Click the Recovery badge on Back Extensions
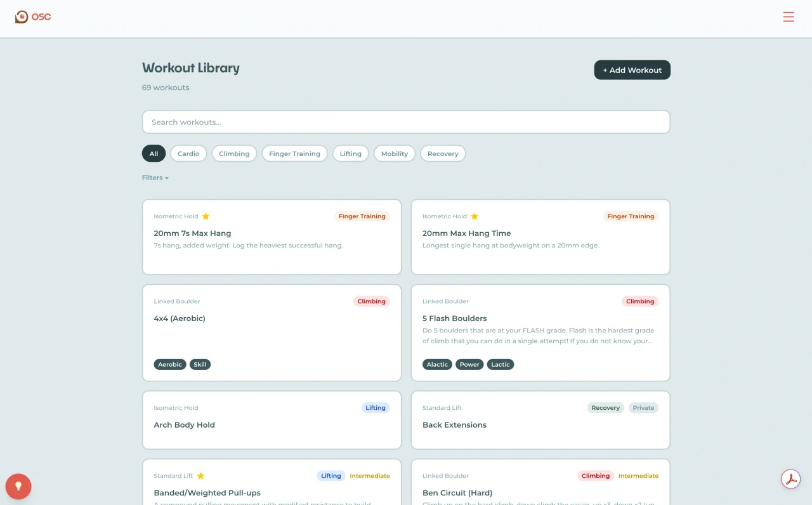This screenshot has height=505, width=812. (x=606, y=408)
